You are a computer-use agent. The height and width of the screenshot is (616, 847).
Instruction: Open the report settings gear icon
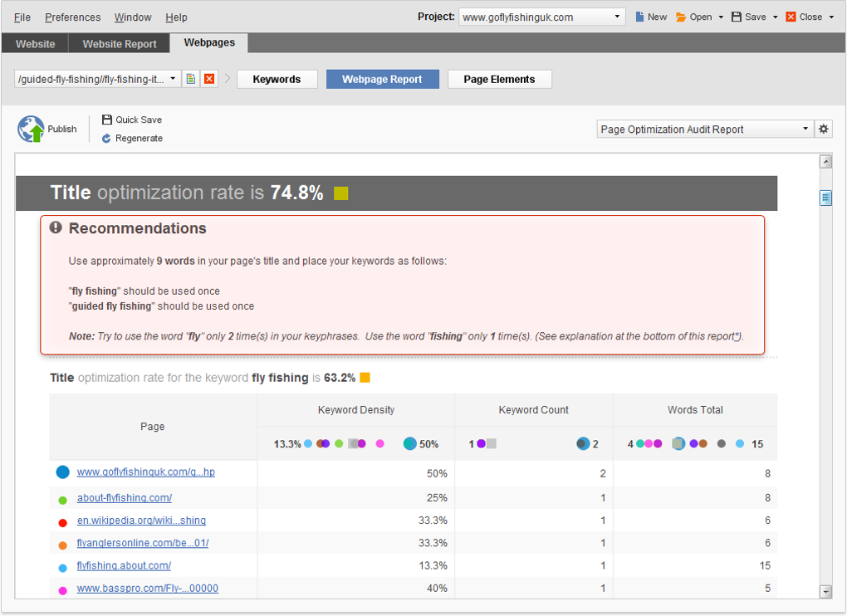[x=823, y=129]
